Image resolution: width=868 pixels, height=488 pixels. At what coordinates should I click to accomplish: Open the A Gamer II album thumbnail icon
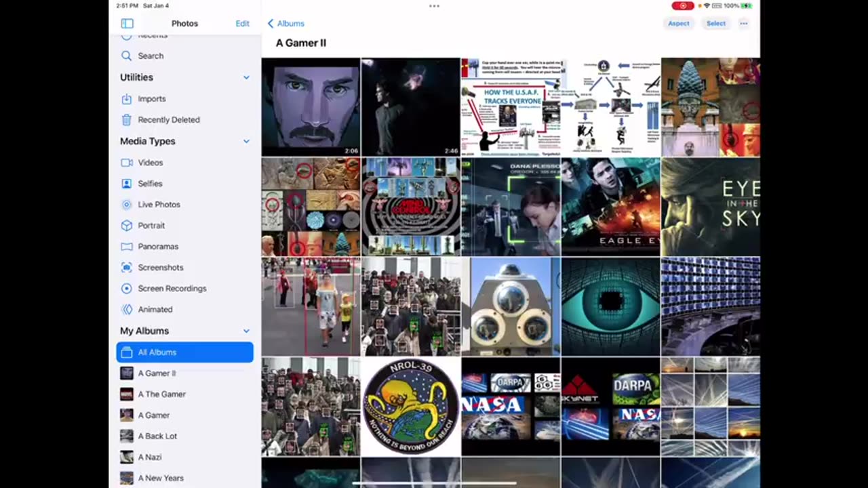coord(126,373)
